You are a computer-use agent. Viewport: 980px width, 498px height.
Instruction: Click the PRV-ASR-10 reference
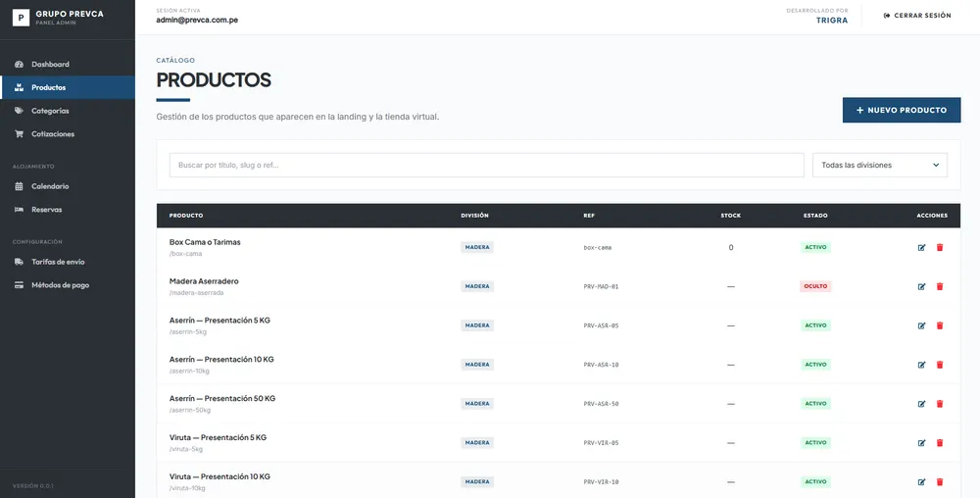(602, 365)
